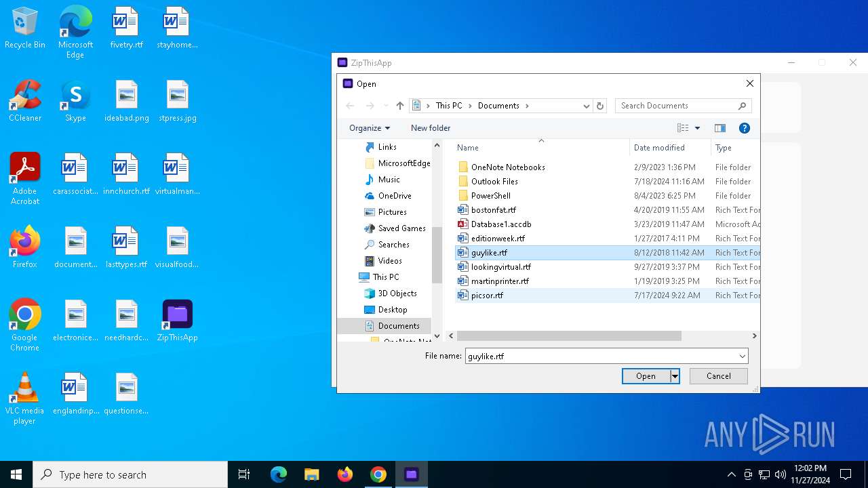Open the Windows Start menu
This screenshot has width=868, height=488.
[x=16, y=474]
